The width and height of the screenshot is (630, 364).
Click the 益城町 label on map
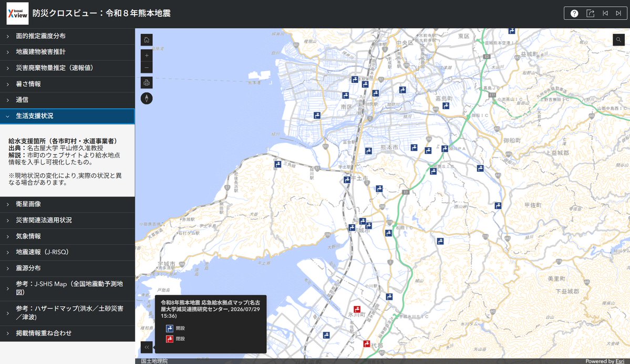click(x=529, y=54)
